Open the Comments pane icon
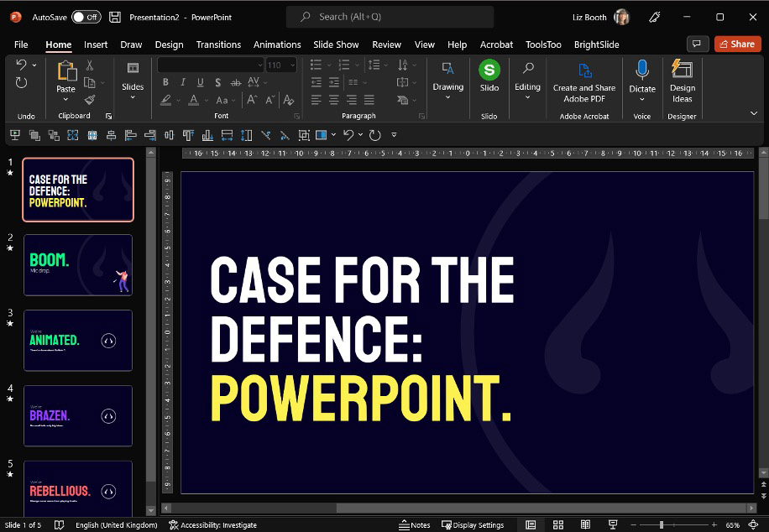Viewport: 769px width, 532px height. click(x=698, y=44)
